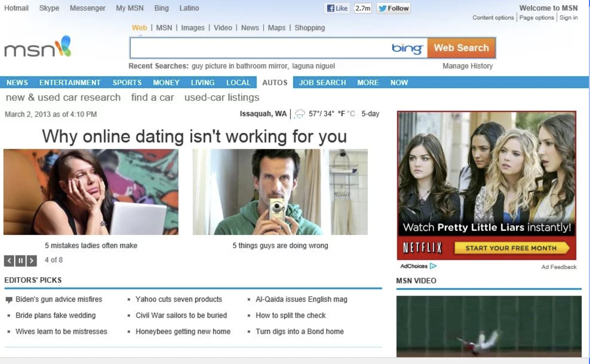Go to previous slide arrow
Screen dimensions: 590x364
(x=9, y=260)
